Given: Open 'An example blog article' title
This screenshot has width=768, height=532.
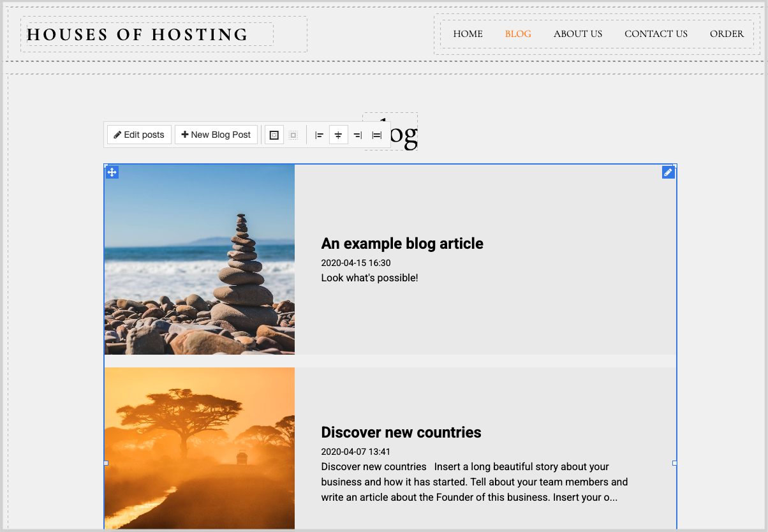Looking at the screenshot, I should coord(402,244).
